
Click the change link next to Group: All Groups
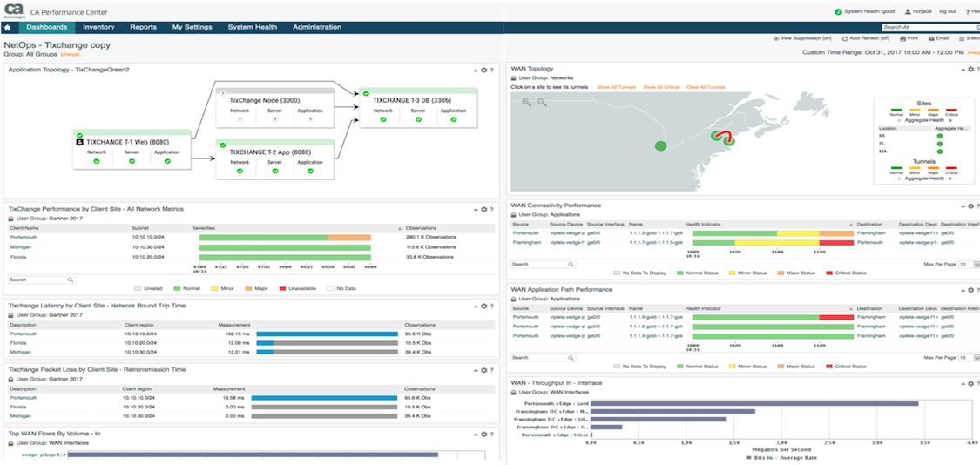pos(70,54)
